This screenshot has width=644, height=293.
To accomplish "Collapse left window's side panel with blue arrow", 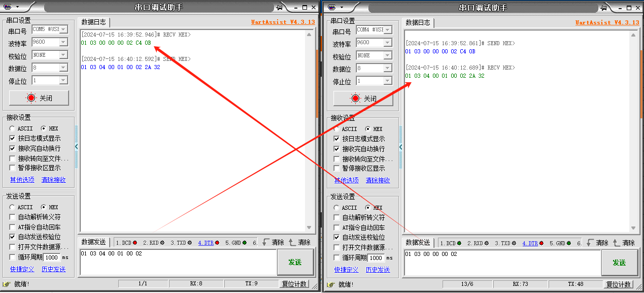I will 76,146.
